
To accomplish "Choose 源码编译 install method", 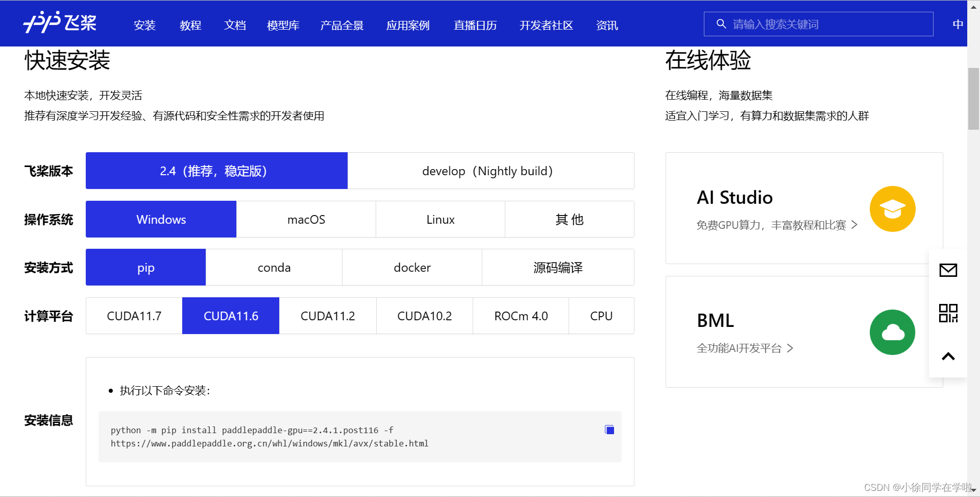I will (x=558, y=267).
